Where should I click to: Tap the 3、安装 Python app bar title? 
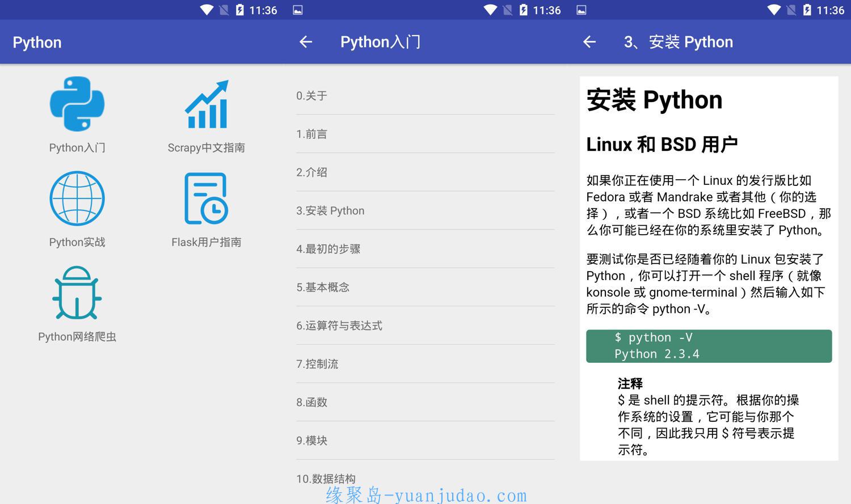coord(679,42)
